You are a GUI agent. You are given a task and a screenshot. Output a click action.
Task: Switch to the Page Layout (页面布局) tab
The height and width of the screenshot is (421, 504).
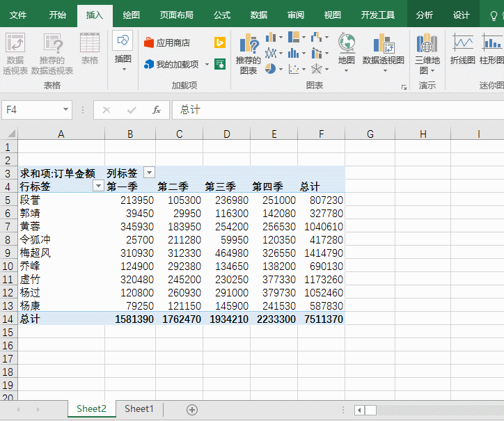click(176, 15)
